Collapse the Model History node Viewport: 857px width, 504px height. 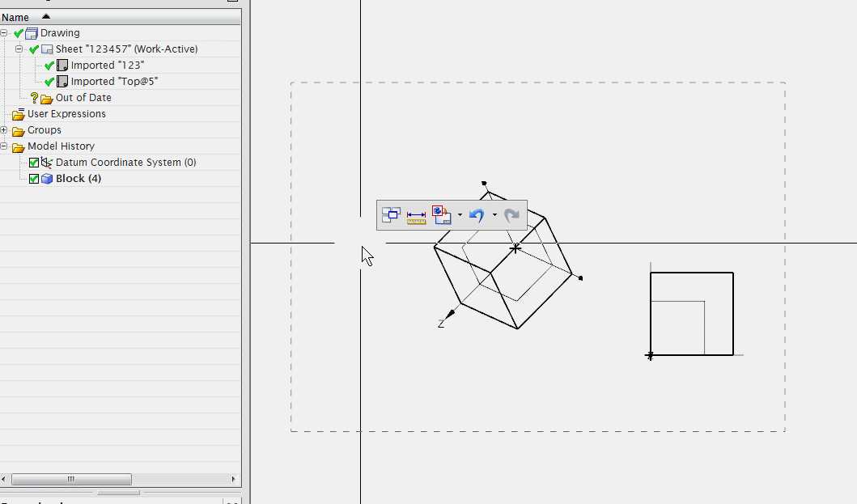(4, 146)
